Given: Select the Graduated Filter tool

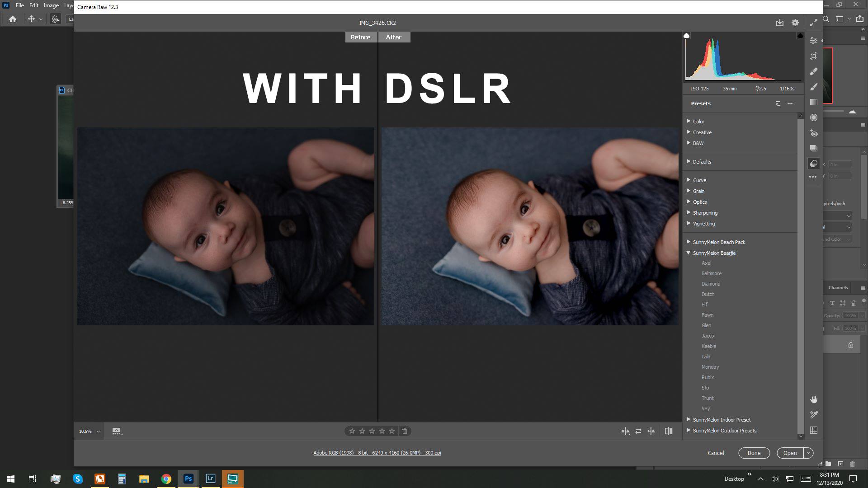Looking at the screenshot, I should click(814, 102).
